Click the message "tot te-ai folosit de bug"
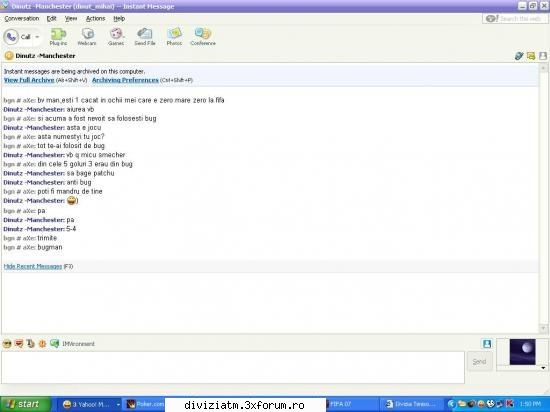This screenshot has height=412, width=550. point(71,146)
